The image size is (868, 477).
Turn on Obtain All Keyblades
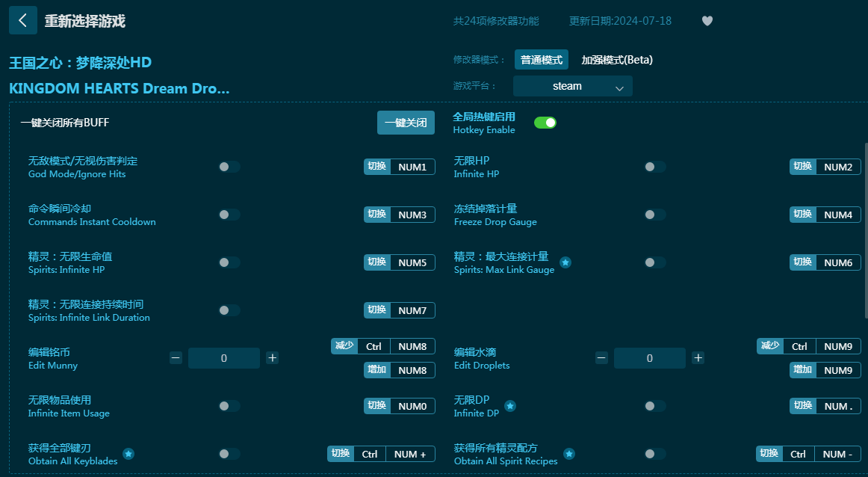pyautogui.click(x=229, y=454)
